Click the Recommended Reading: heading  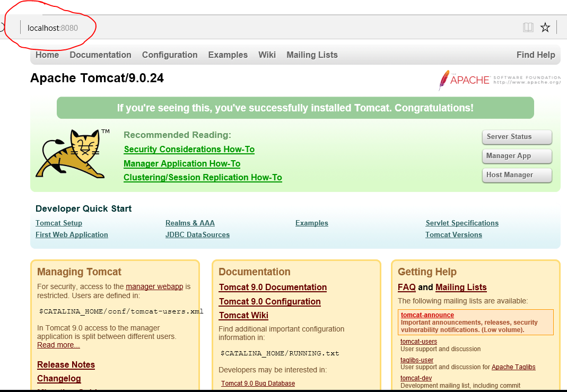point(177,135)
